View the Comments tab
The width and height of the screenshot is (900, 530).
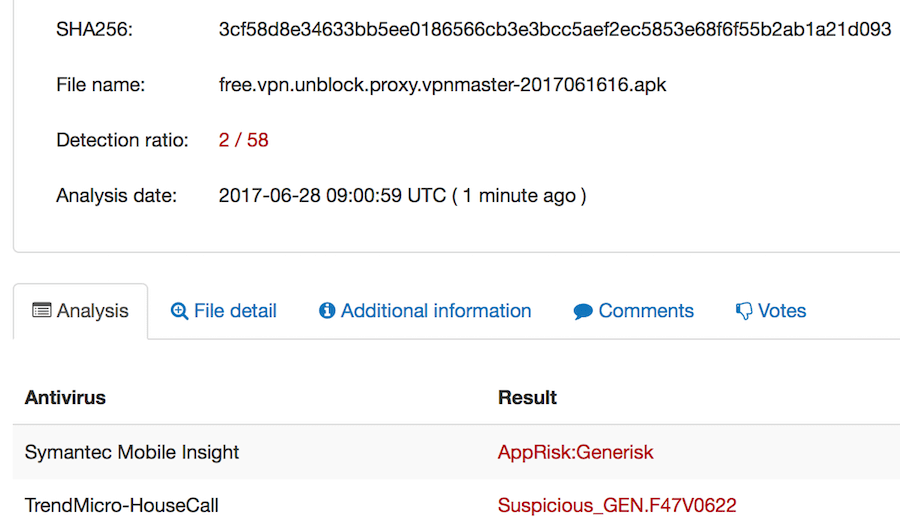[x=634, y=311]
